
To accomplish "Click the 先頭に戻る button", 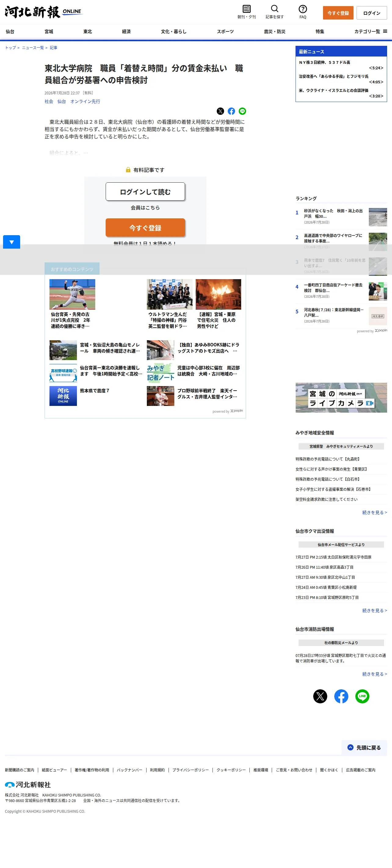I will point(364,748).
